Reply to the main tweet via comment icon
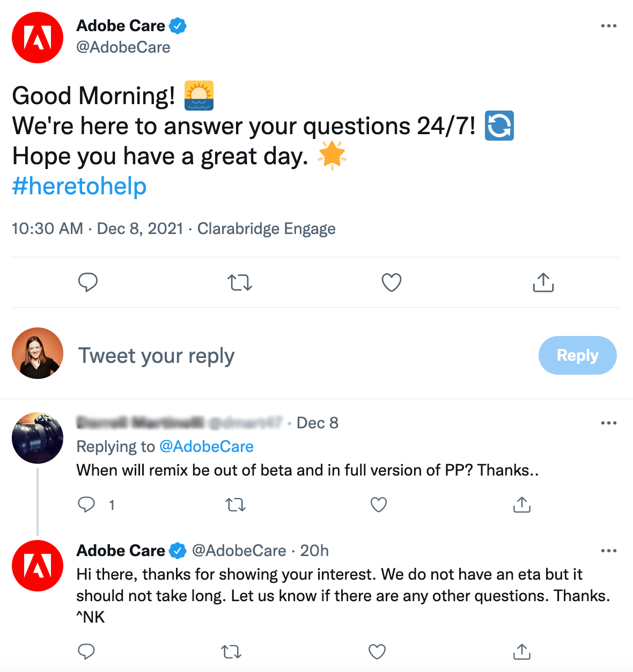This screenshot has height=672, width=633. (x=88, y=282)
